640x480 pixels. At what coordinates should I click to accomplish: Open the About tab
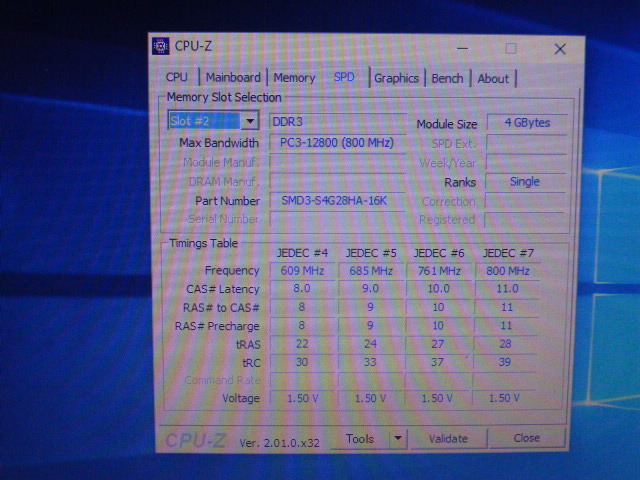click(x=493, y=79)
